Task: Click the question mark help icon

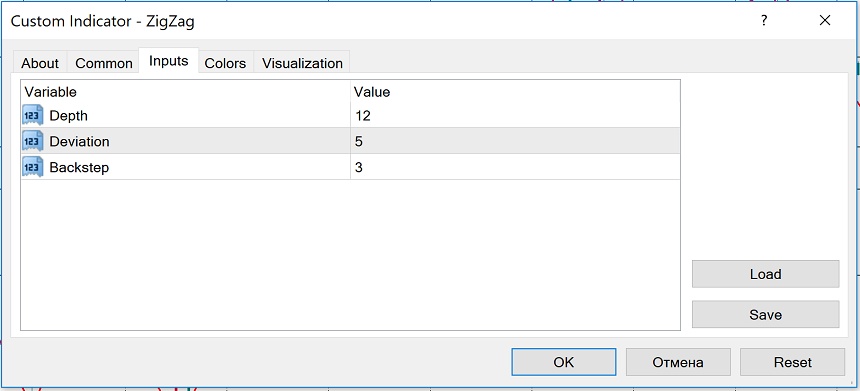Action: click(x=763, y=21)
